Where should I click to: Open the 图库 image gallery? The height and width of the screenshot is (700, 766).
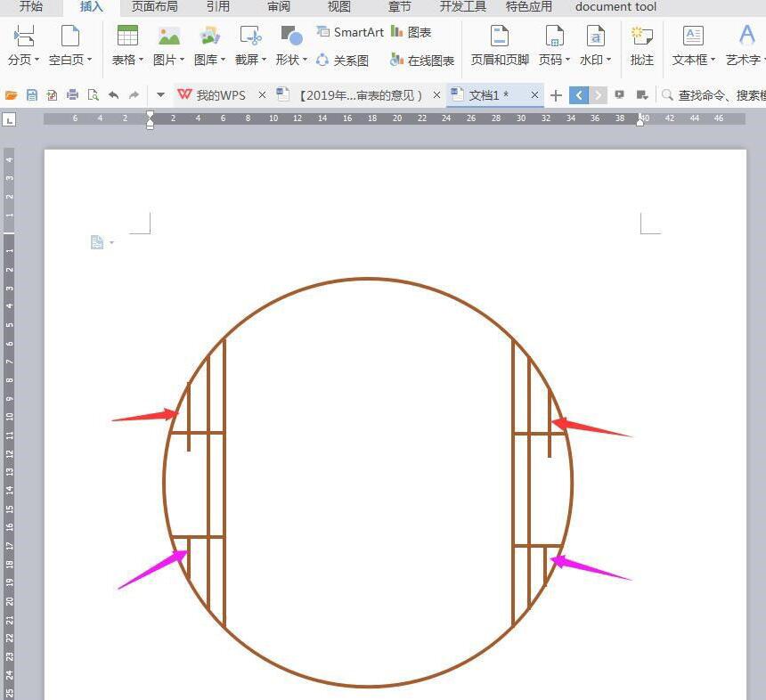point(209,45)
